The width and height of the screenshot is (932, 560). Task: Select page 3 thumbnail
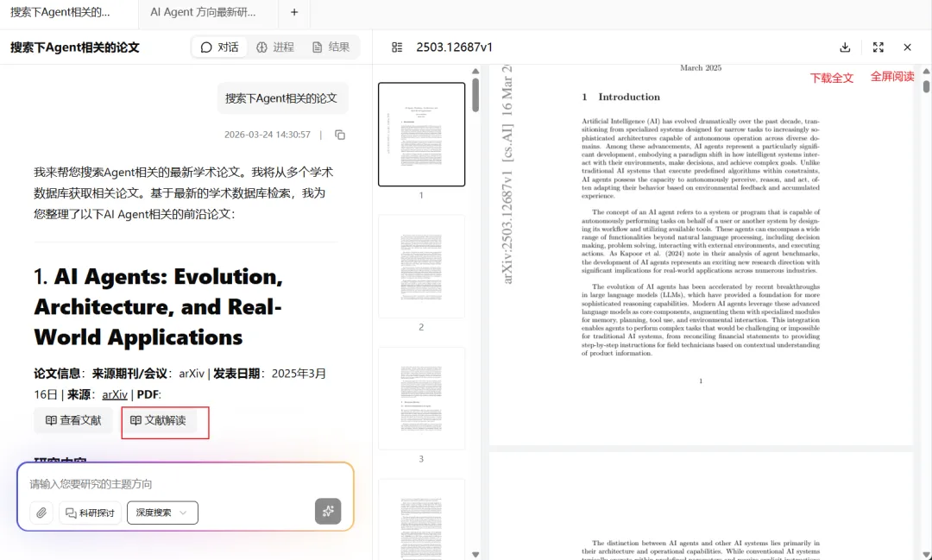(421, 399)
